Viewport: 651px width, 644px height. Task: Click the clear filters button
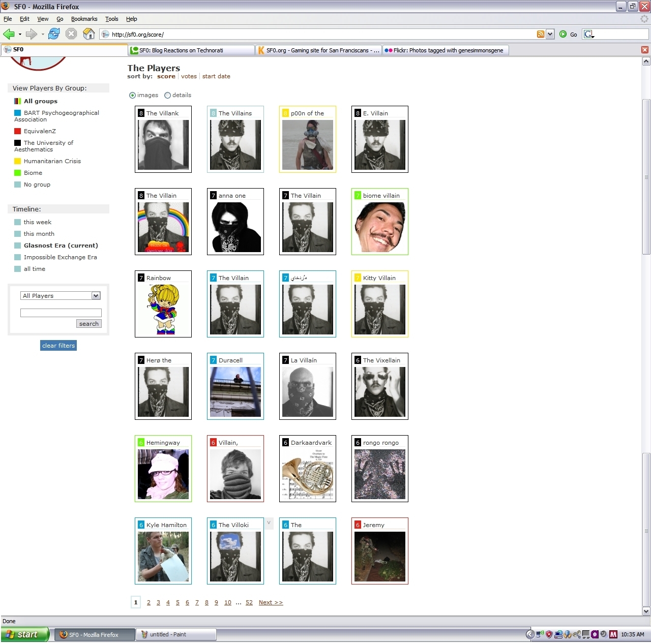[x=58, y=346]
